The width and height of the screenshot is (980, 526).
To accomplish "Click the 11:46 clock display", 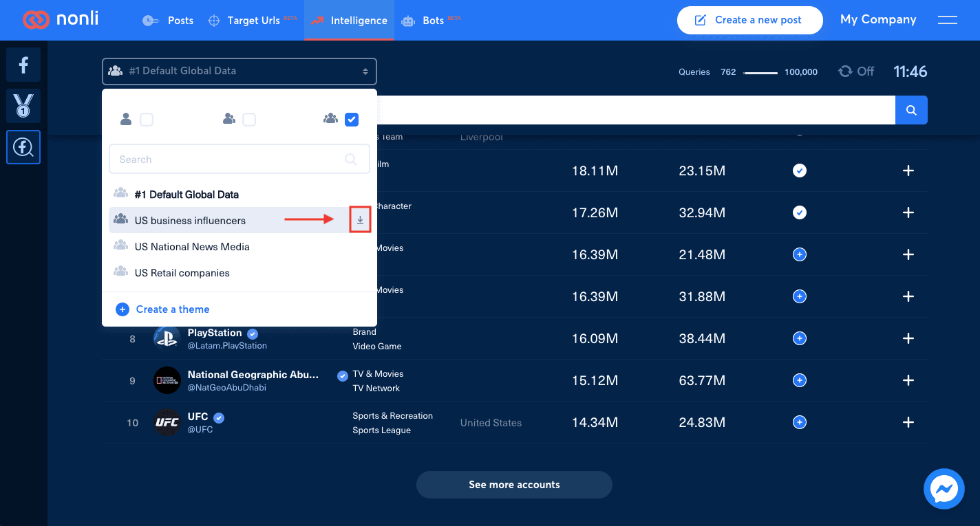I will click(910, 72).
